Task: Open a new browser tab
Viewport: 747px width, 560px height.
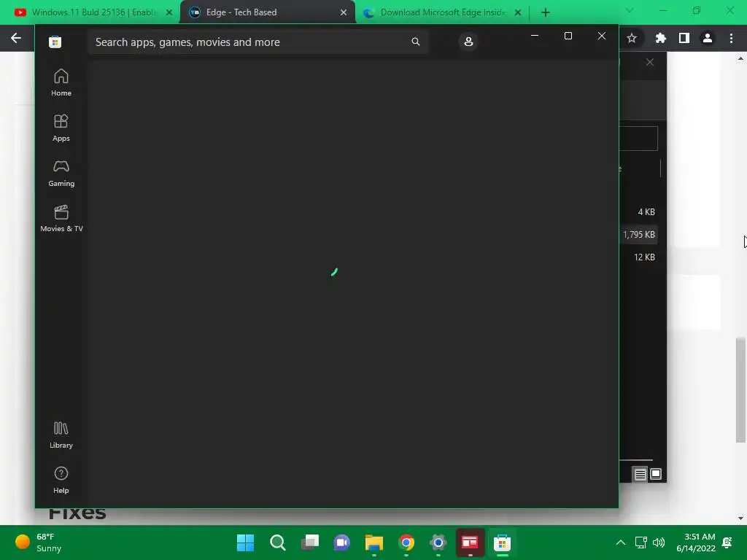Action: 546,12
